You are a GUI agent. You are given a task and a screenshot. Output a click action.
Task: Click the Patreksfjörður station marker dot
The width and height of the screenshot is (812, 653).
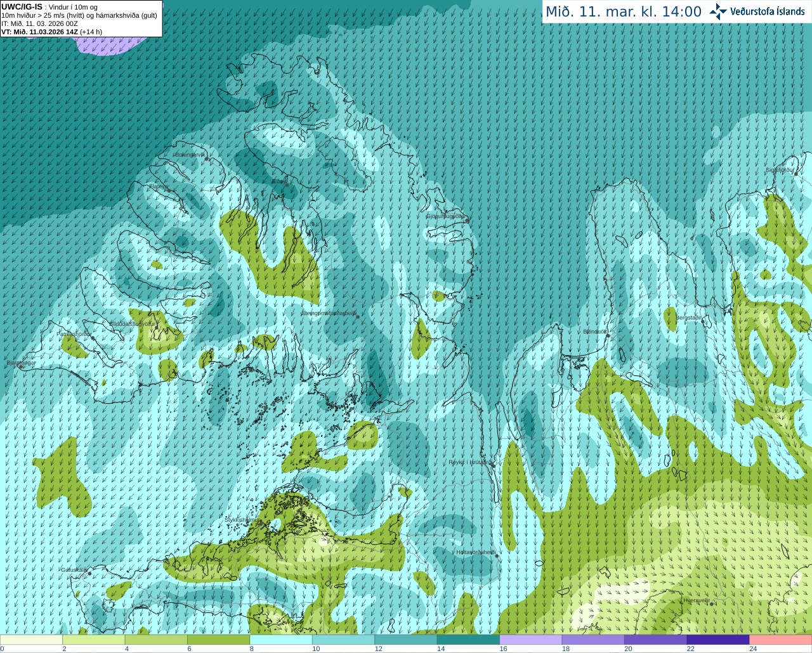[x=93, y=338]
